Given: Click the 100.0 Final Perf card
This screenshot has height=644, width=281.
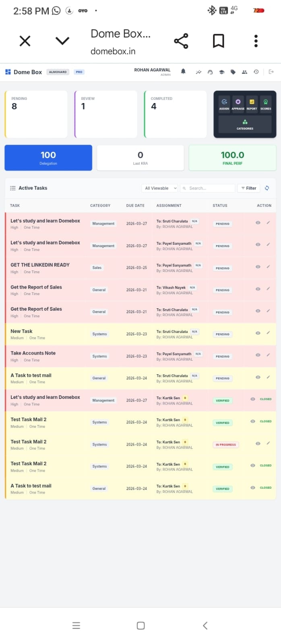Looking at the screenshot, I should 232,158.
